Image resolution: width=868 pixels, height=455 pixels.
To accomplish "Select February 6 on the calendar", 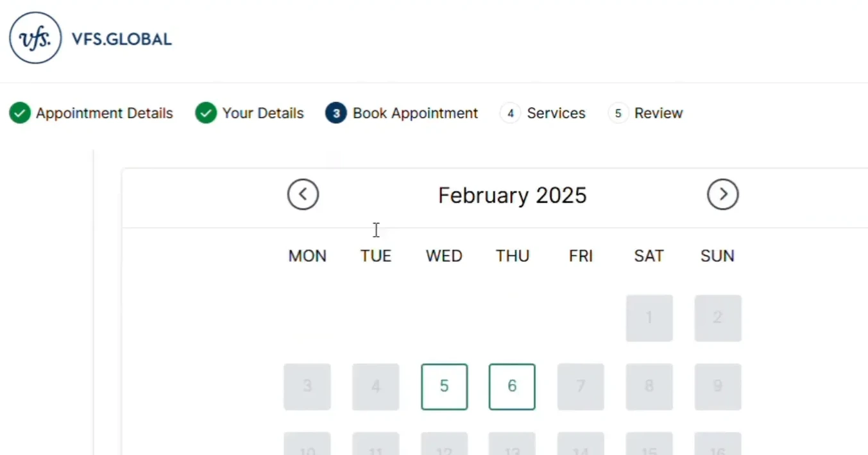I will click(x=512, y=386).
